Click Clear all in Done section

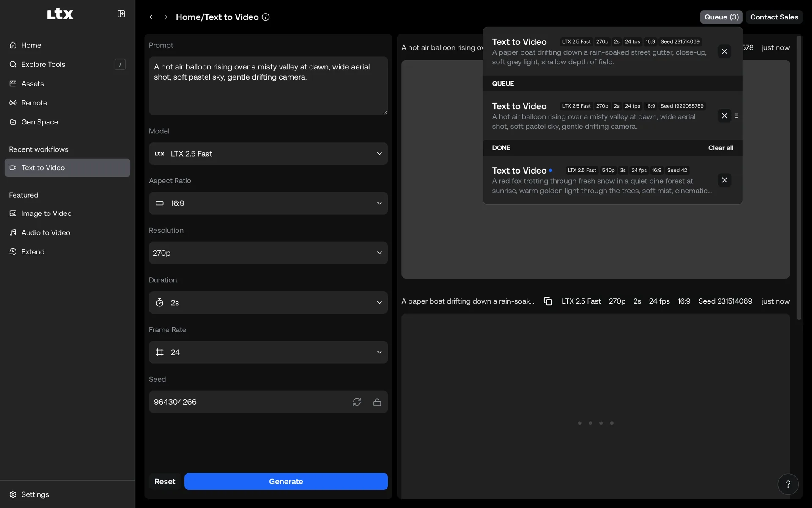click(721, 148)
